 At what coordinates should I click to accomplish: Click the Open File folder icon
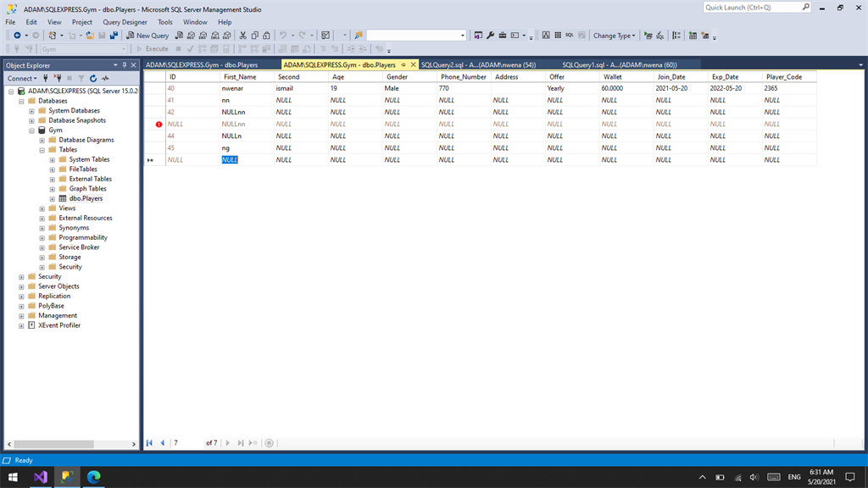pyautogui.click(x=90, y=36)
